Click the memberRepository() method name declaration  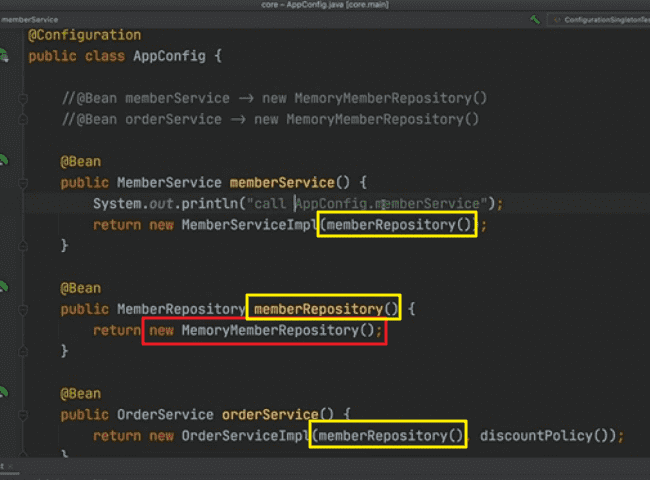[x=326, y=309]
